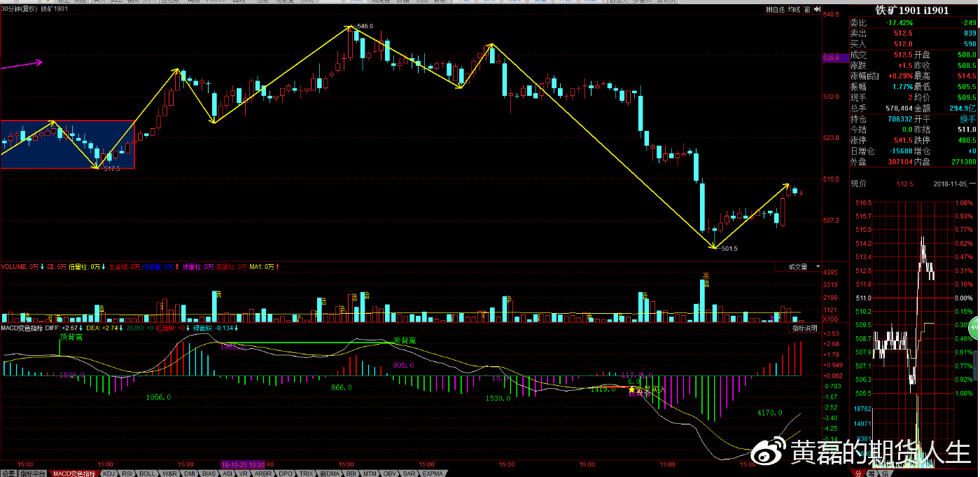Toggle the 均线 moving average display
980x477 pixels.
[794, 10]
